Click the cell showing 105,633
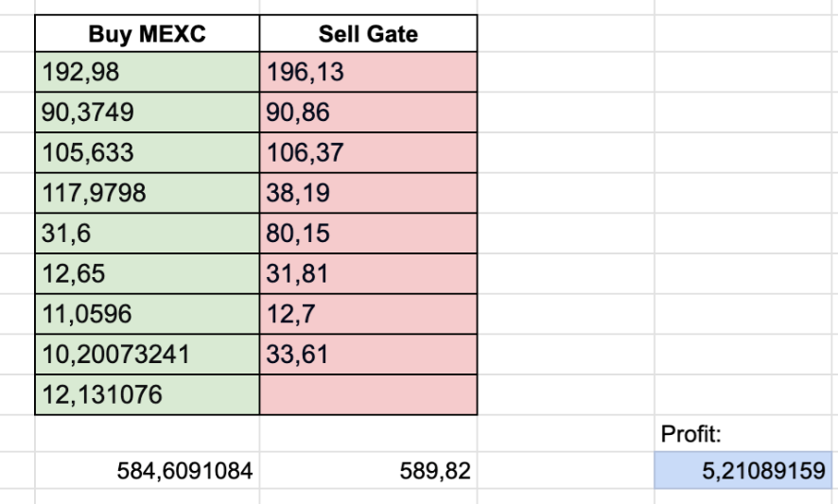This screenshot has height=504, width=838. click(x=147, y=153)
